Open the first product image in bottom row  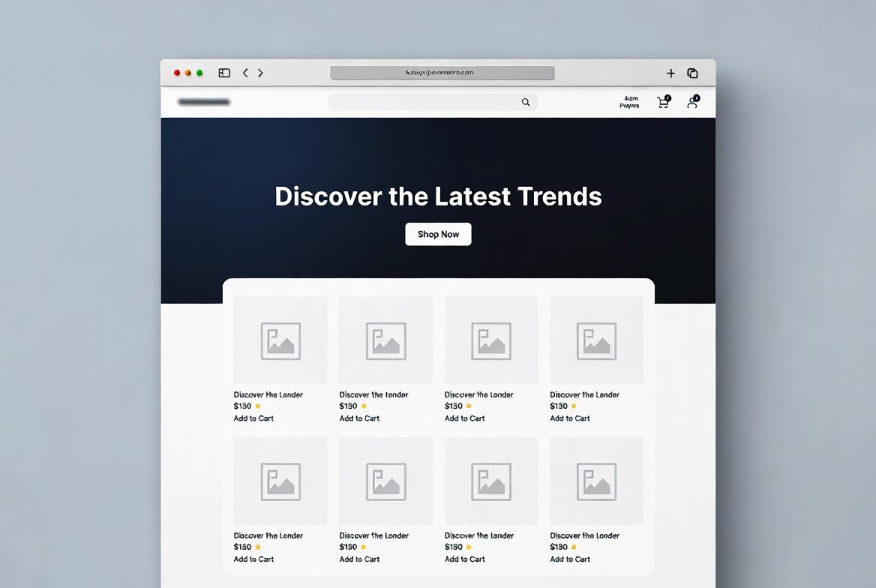[280, 481]
